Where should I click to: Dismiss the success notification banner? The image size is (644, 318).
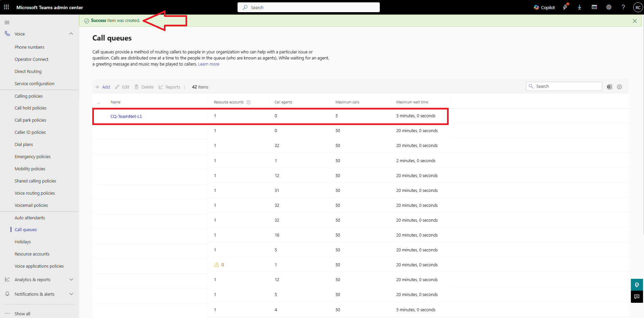(635, 21)
